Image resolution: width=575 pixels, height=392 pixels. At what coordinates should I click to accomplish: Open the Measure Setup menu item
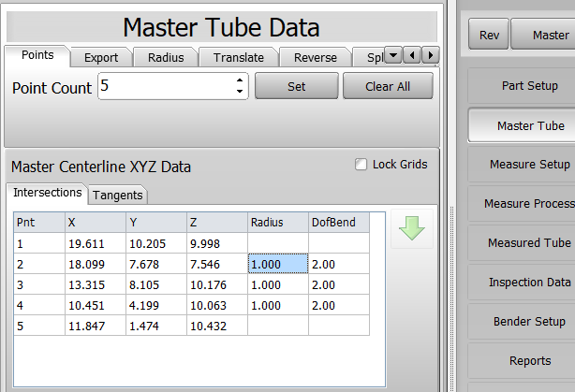coord(529,165)
